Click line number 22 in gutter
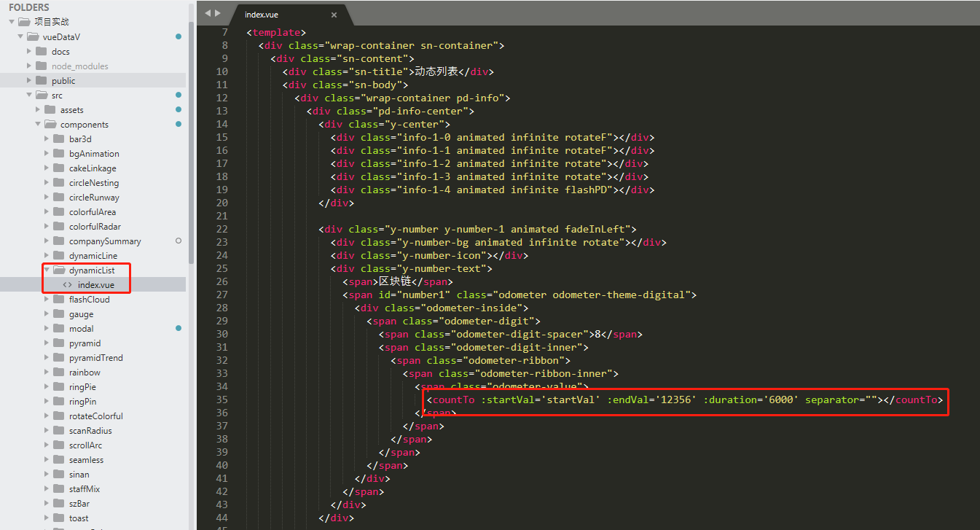The height and width of the screenshot is (530, 980). 222,229
